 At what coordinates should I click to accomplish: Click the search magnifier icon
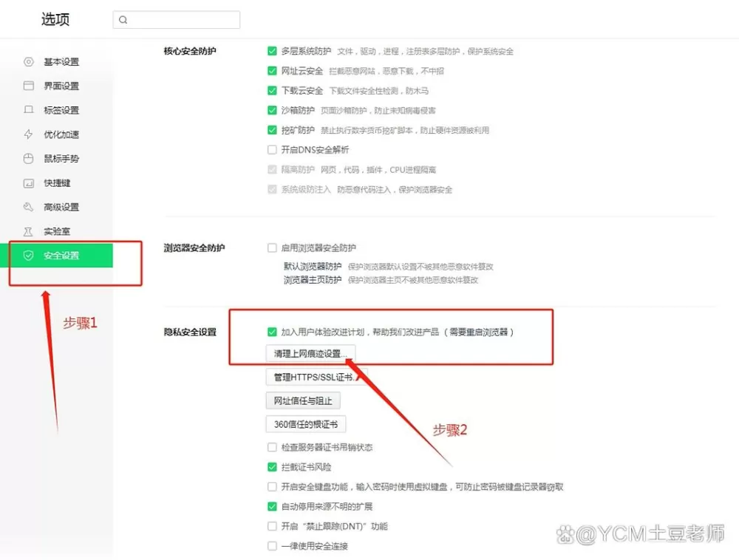pyautogui.click(x=123, y=20)
